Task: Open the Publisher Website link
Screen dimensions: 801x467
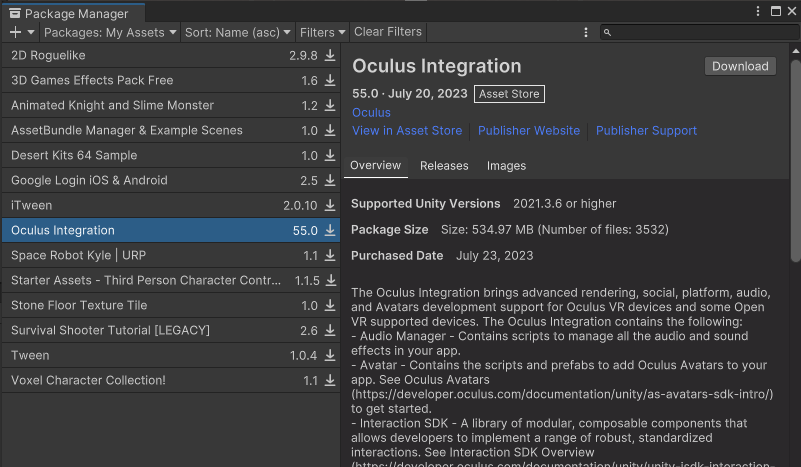Action: click(x=529, y=131)
